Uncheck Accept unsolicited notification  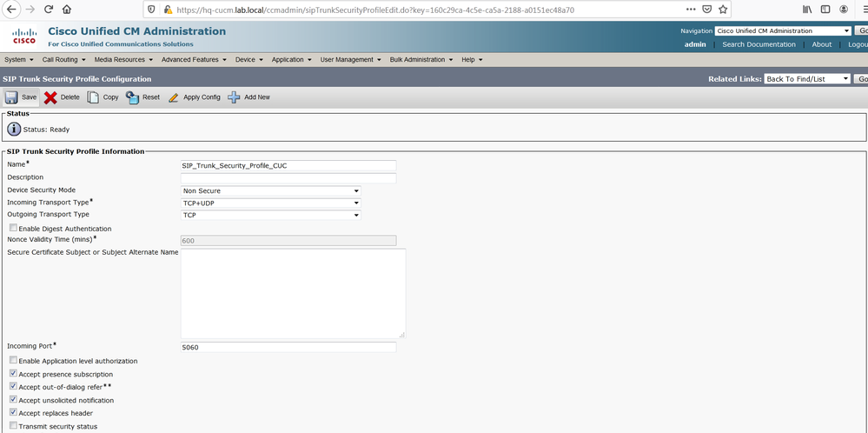(x=13, y=399)
